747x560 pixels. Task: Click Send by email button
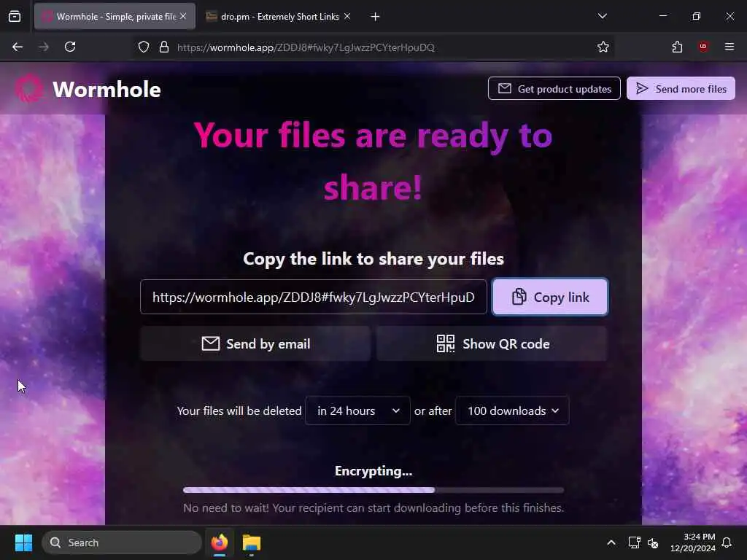[x=255, y=343]
